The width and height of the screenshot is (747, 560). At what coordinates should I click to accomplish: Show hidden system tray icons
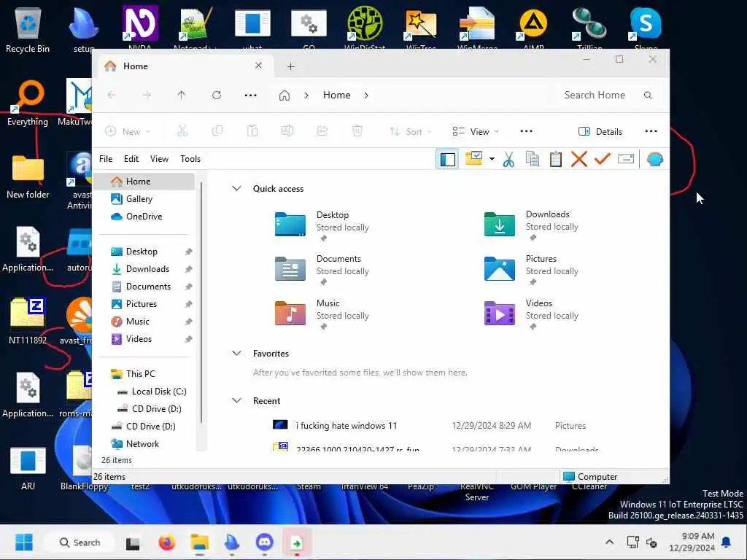pyautogui.click(x=609, y=542)
